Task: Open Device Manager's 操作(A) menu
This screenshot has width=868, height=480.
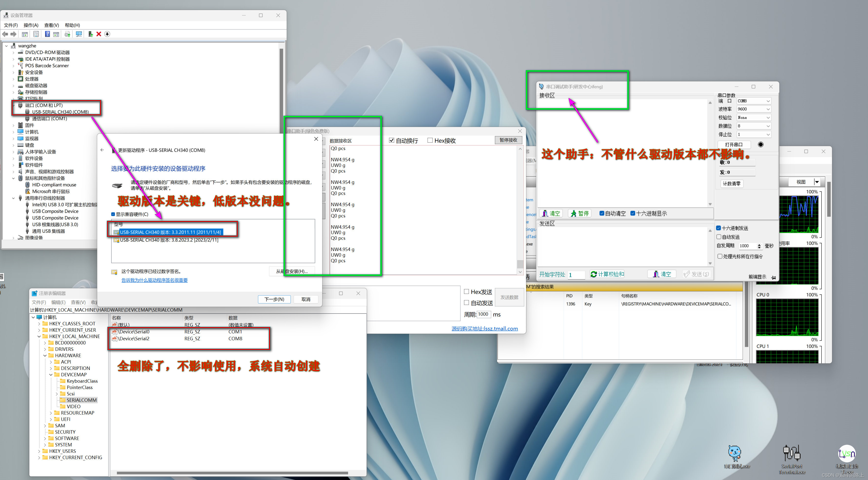Action: [31, 25]
